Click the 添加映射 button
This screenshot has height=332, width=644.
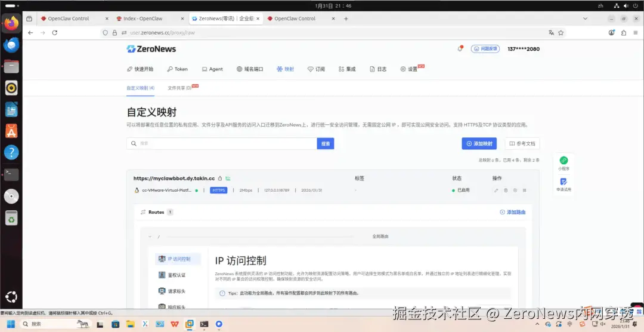[x=479, y=143]
